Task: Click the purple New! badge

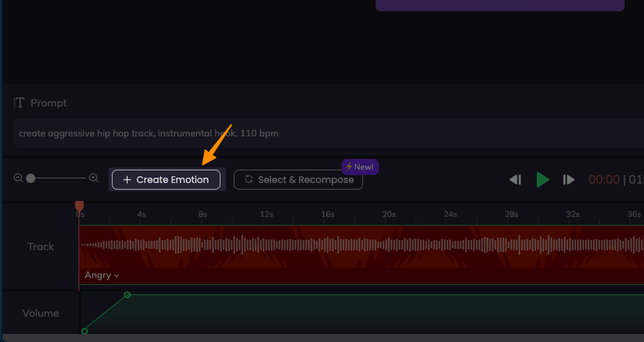Action: (360, 167)
